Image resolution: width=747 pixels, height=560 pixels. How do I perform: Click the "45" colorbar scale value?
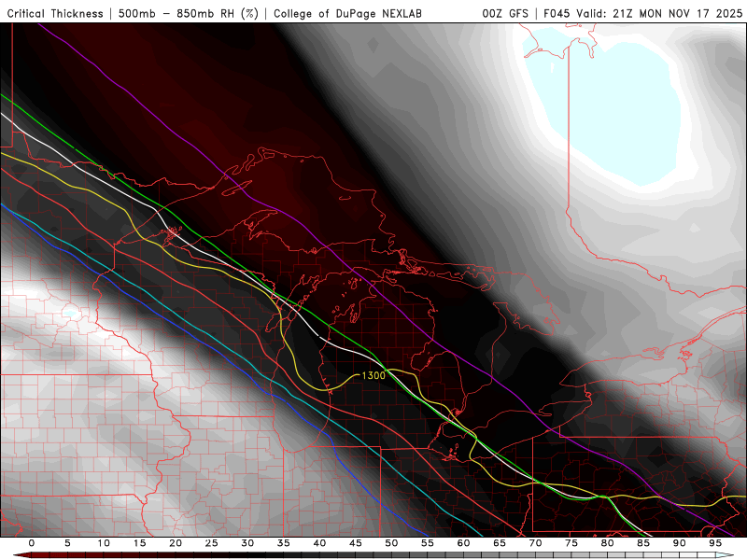tap(356, 543)
